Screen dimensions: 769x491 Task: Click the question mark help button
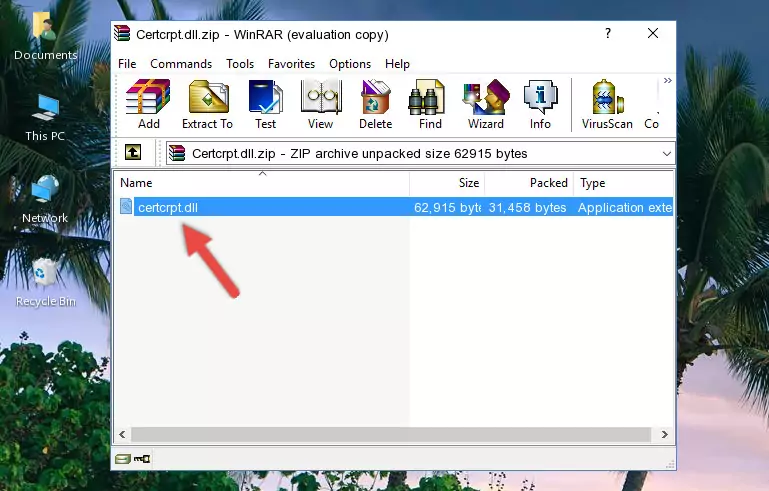click(x=608, y=33)
